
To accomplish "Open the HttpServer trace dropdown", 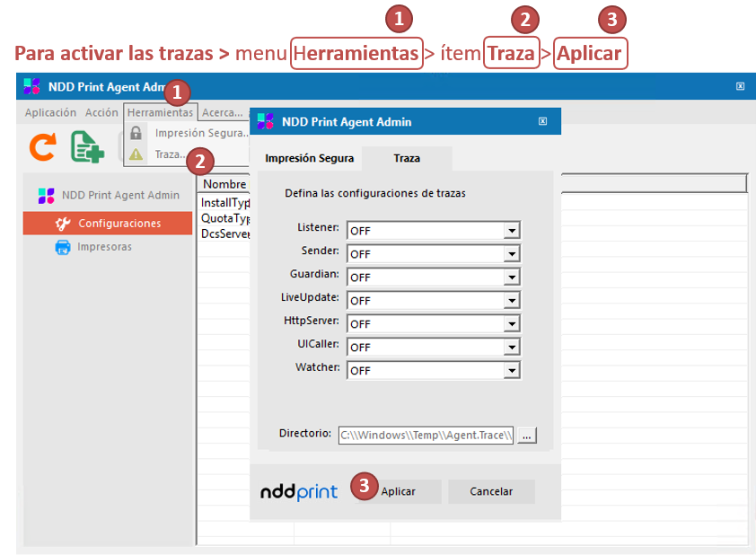I will (x=511, y=324).
